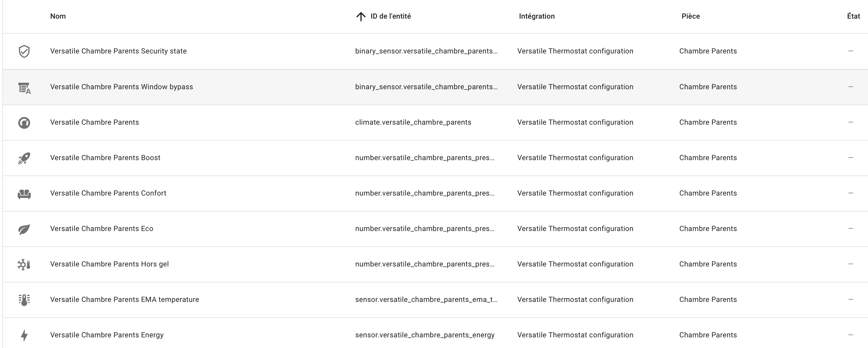Sort by ID de l'entité column header

tap(391, 16)
